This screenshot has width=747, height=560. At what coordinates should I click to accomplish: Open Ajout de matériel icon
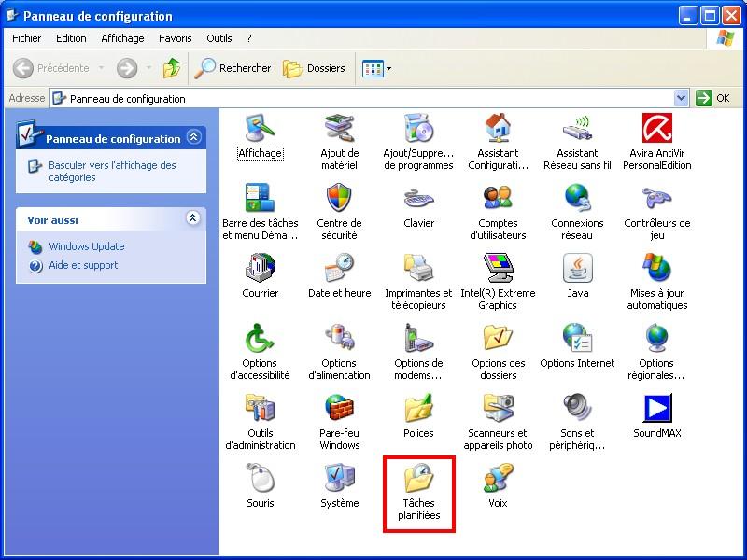[x=339, y=129]
